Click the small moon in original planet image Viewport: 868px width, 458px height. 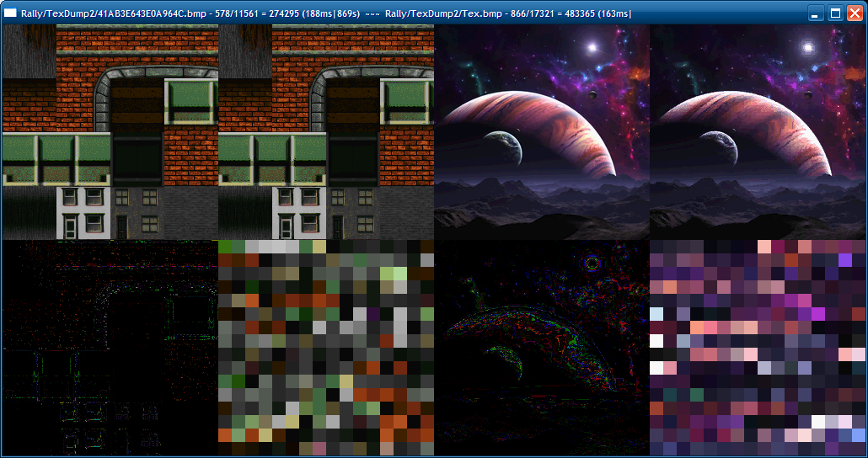coord(501,147)
